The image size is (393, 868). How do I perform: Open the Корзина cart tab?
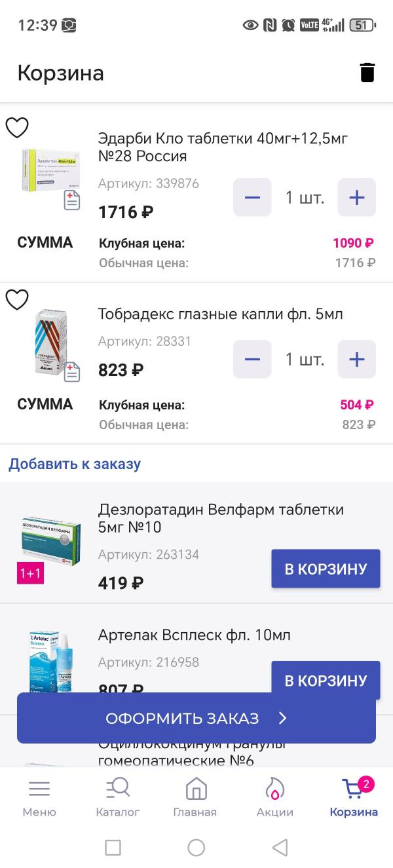click(354, 797)
